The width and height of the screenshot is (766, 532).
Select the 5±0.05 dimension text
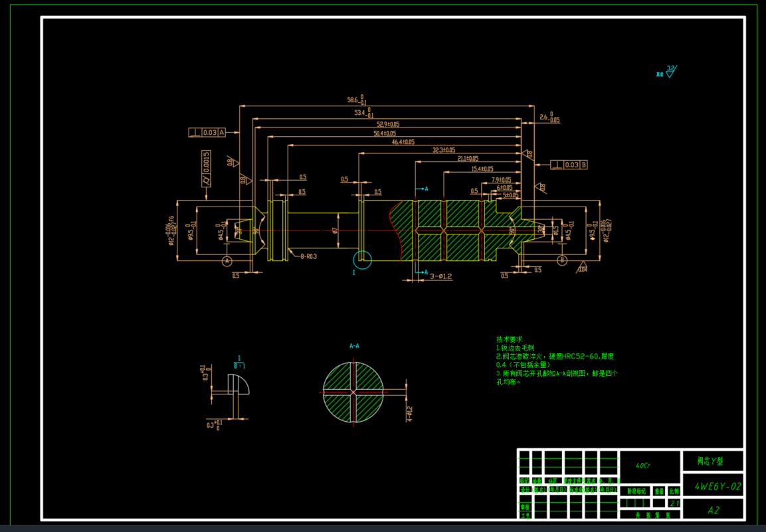pos(510,195)
